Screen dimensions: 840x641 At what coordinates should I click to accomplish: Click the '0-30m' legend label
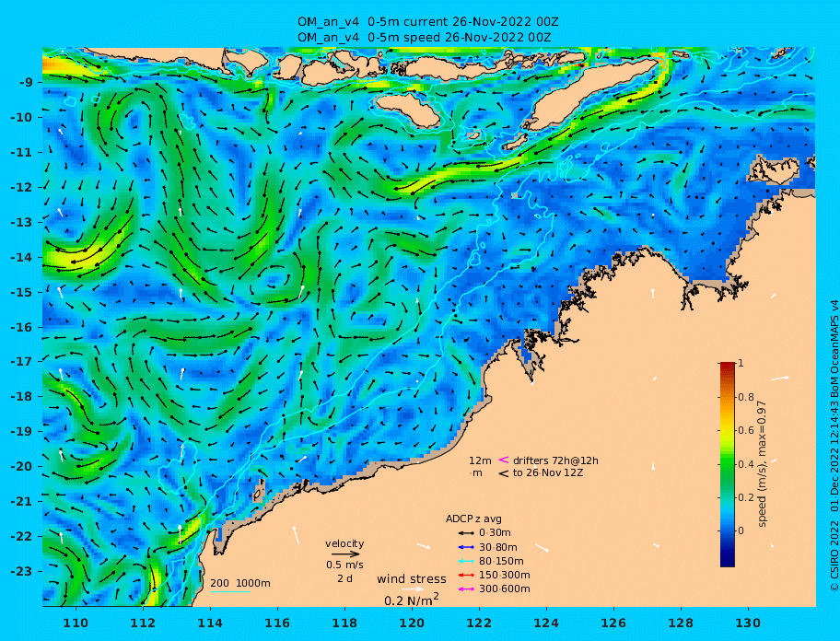[495, 533]
